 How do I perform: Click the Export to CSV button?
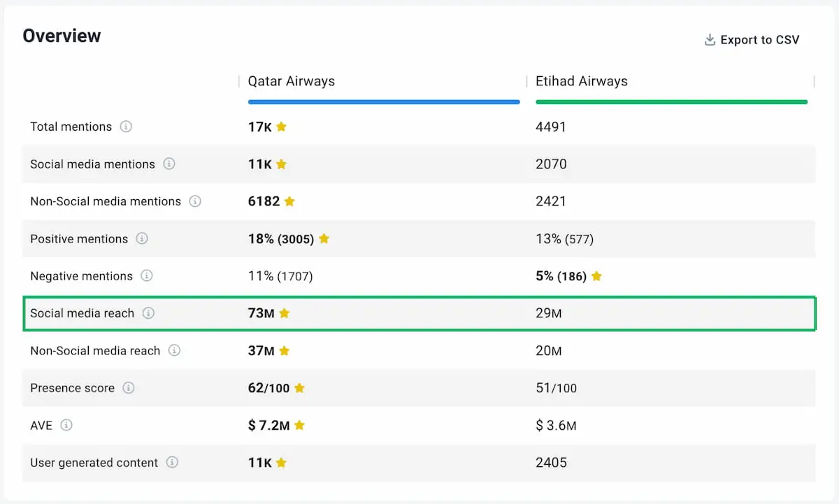pyautogui.click(x=760, y=40)
